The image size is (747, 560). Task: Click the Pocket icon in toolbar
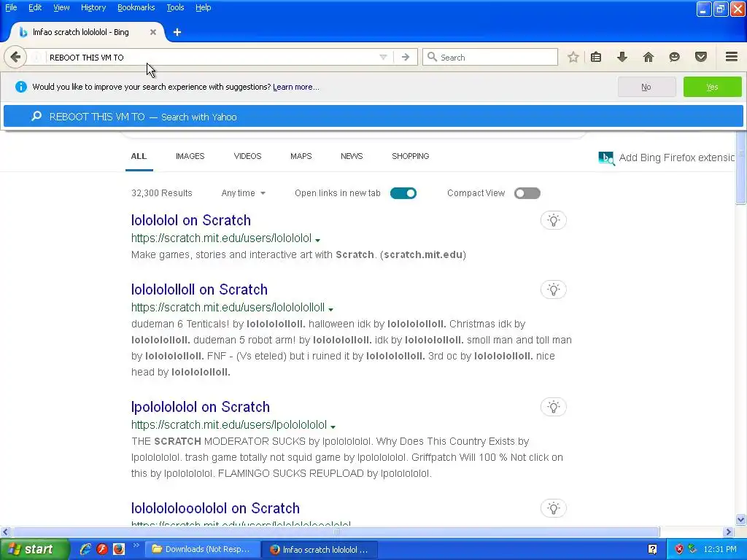pos(701,57)
